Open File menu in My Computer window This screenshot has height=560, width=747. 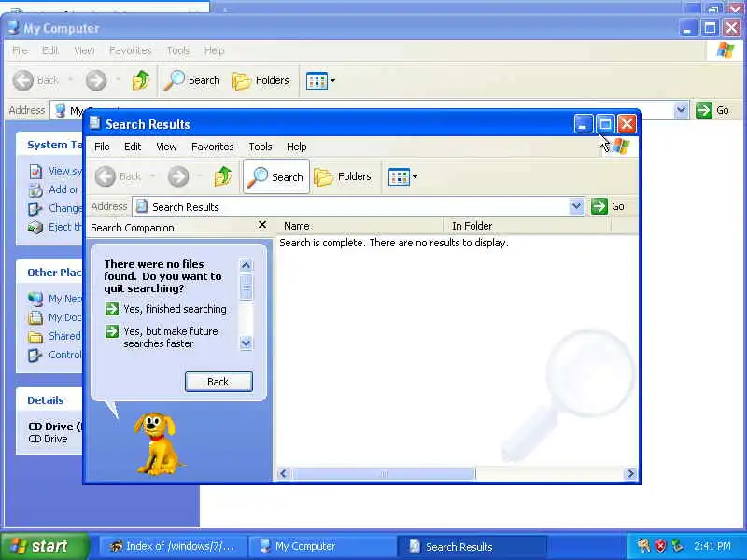pos(20,50)
